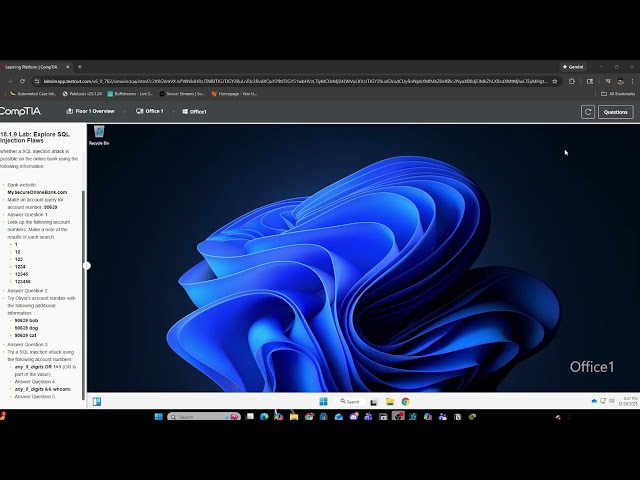Viewport: 640px width, 480px height.
Task: Open Chrome's three-dot menu
Action: 632,81
